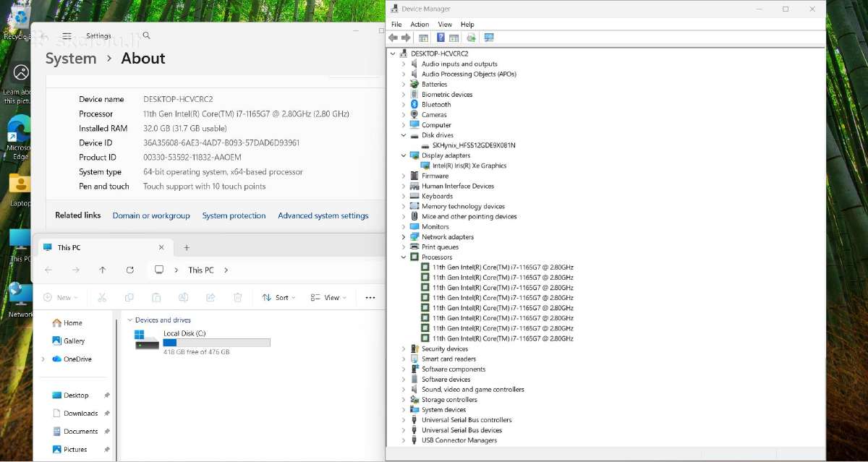Click Network desktop icon
The height and width of the screenshot is (462, 868).
tap(20, 300)
